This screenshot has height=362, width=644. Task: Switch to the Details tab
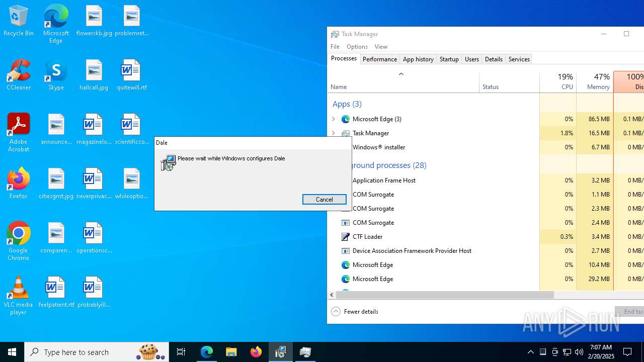[494, 59]
